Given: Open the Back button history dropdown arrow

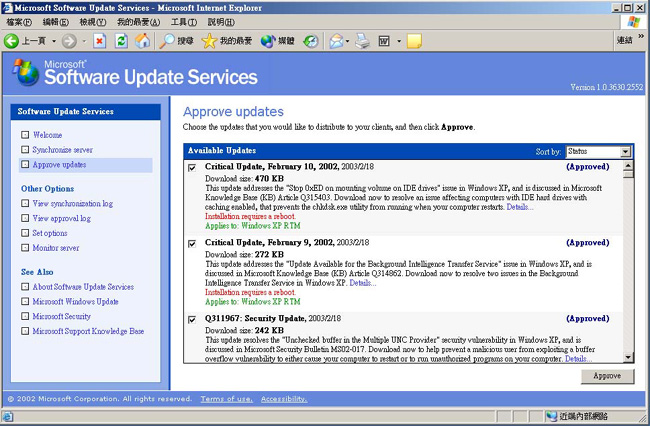Looking at the screenshot, I should pos(54,41).
